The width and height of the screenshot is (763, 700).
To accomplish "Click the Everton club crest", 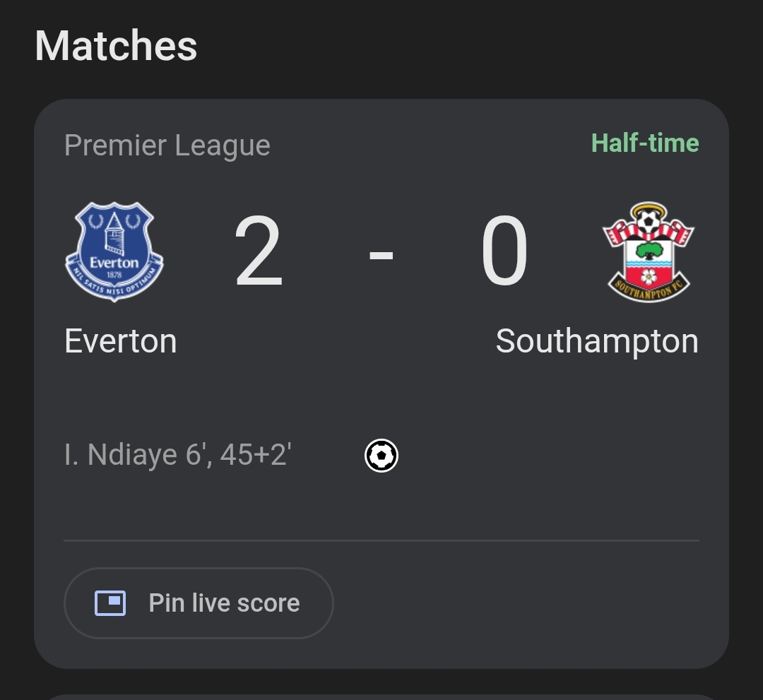I will [114, 252].
